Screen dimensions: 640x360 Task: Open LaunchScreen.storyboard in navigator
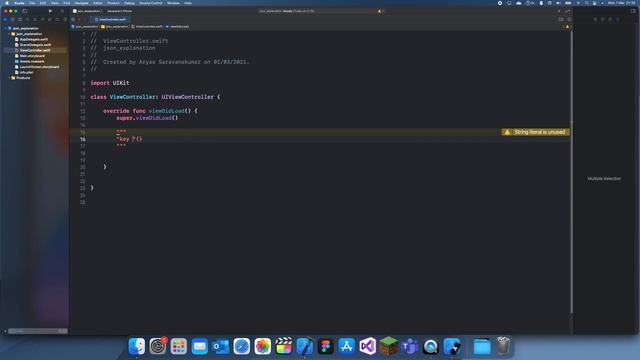(39, 67)
